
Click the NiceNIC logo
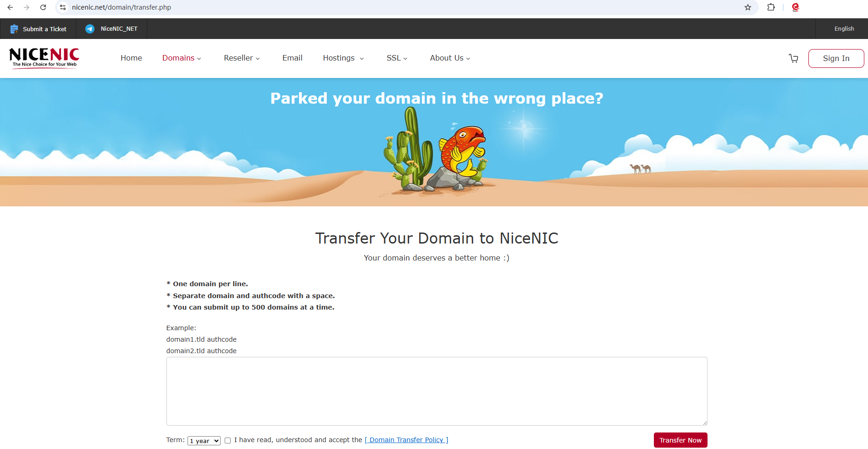click(44, 58)
